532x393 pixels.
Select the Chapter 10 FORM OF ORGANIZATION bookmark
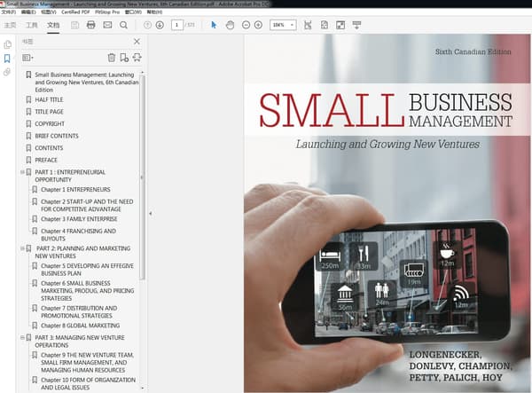[x=88, y=384]
